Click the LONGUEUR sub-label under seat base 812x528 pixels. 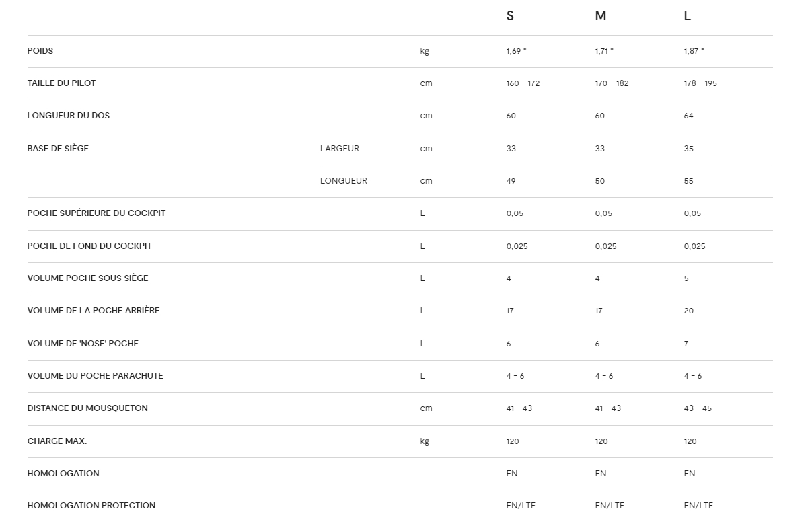pos(343,181)
